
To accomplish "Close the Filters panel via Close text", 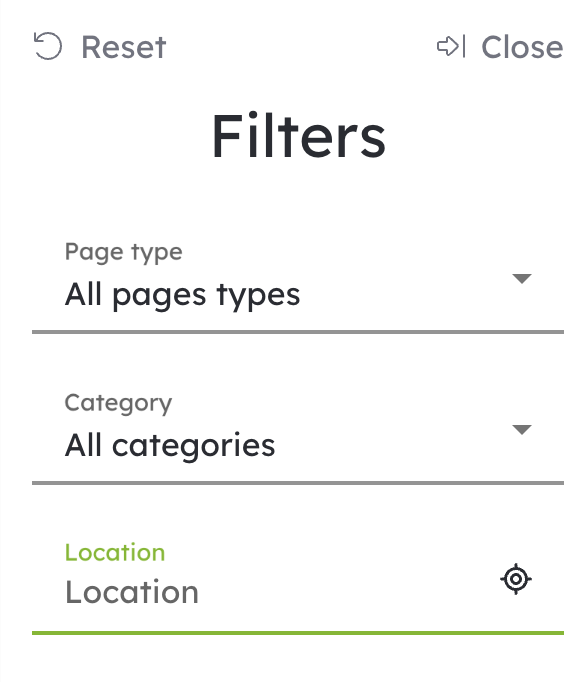I will [522, 47].
